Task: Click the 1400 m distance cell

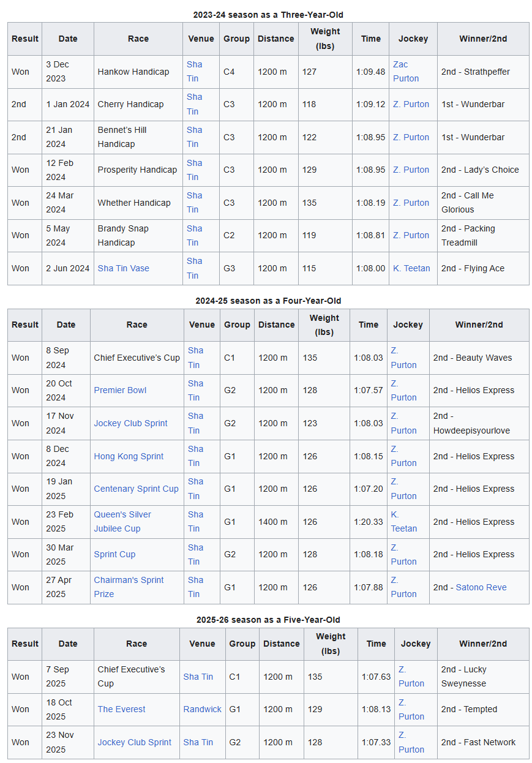Action: pyautogui.click(x=276, y=522)
